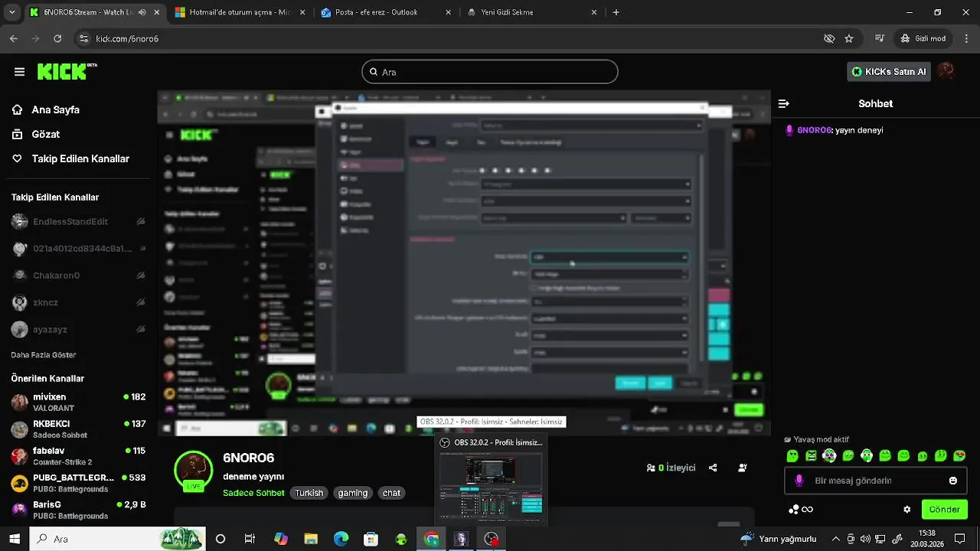Click the tracking protection eye icon

(828, 38)
